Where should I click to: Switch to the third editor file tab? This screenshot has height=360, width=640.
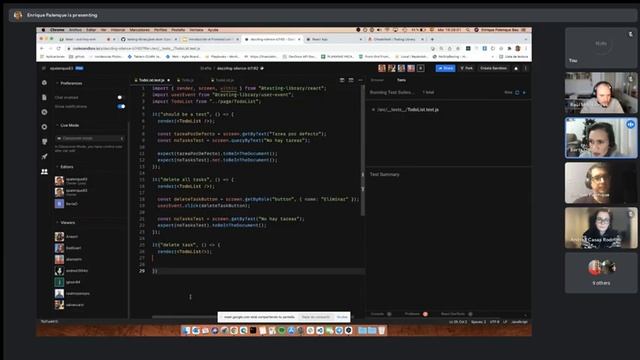point(223,80)
